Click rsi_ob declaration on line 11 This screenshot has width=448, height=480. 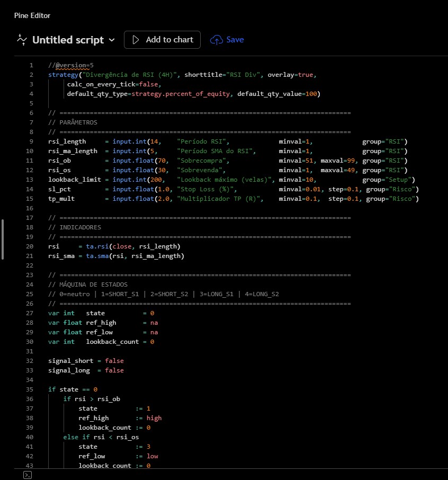click(59, 161)
